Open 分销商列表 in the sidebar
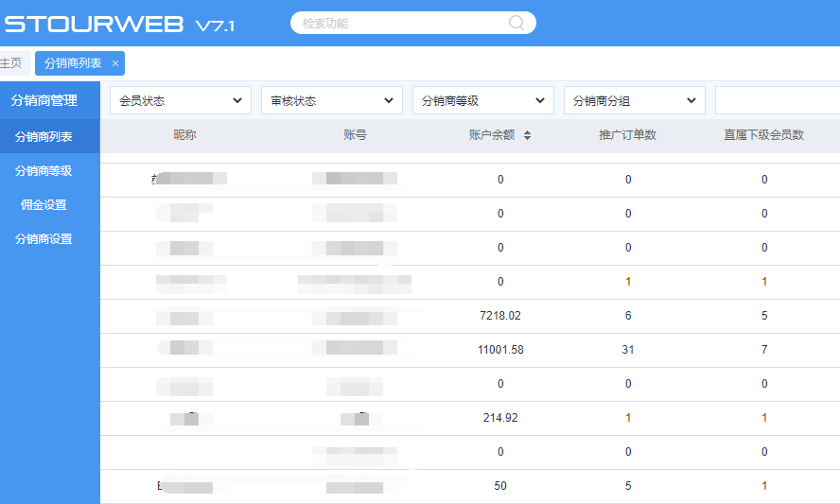This screenshot has width=840, height=504. [x=44, y=137]
